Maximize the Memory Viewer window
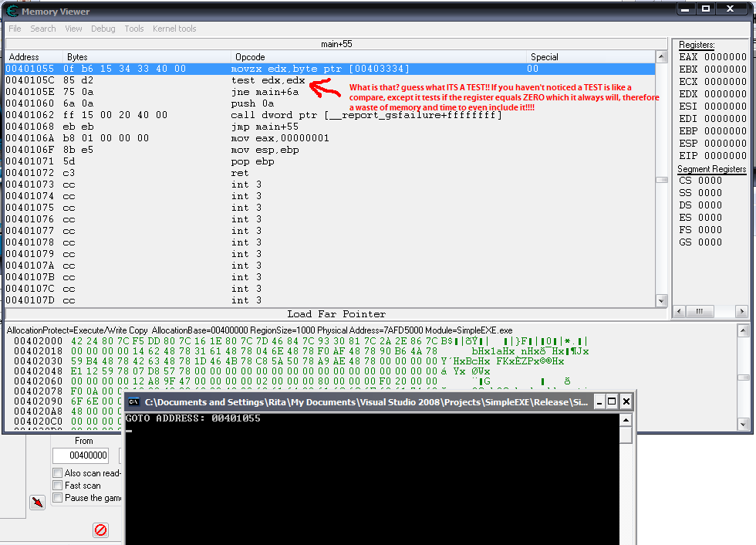 706,9
